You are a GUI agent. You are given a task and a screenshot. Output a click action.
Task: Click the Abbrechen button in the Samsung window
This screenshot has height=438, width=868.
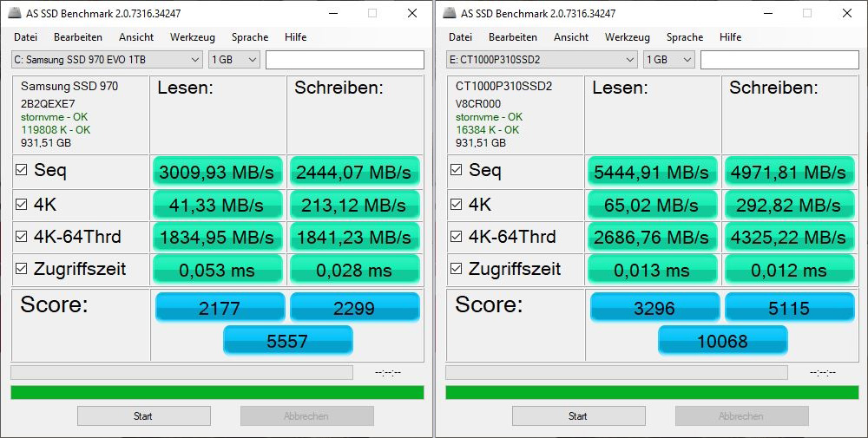pyautogui.click(x=307, y=415)
